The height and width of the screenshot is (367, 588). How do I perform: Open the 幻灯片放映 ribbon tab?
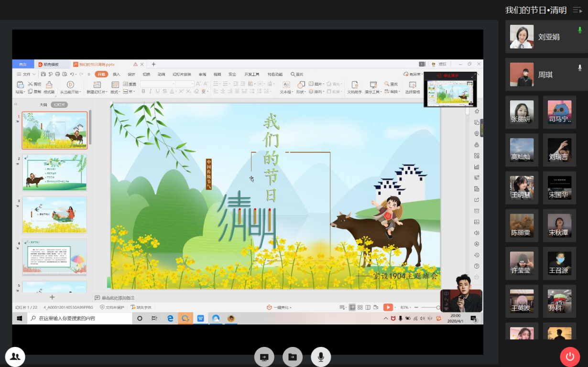coord(182,74)
